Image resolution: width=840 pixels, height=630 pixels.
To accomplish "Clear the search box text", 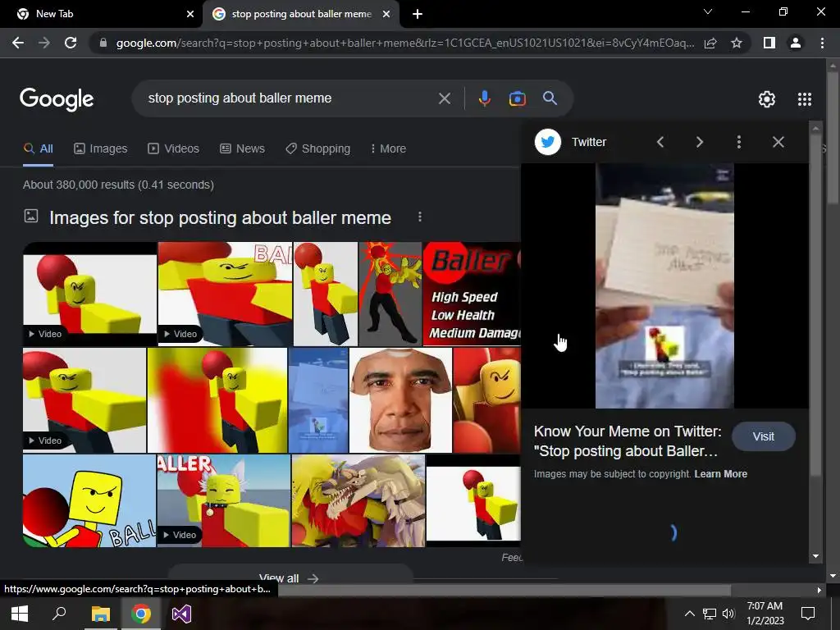I will (x=444, y=98).
